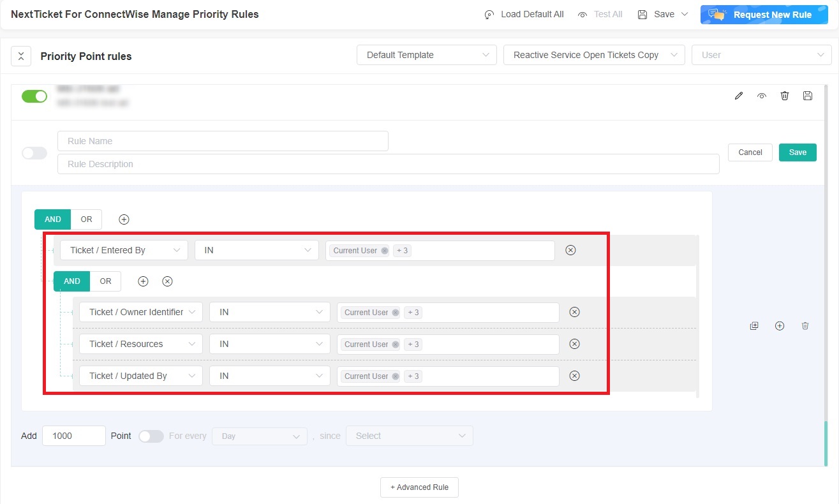This screenshot has height=504, width=839.
Task: Expand the Ticket / Resources field dropdown
Action: click(140, 344)
